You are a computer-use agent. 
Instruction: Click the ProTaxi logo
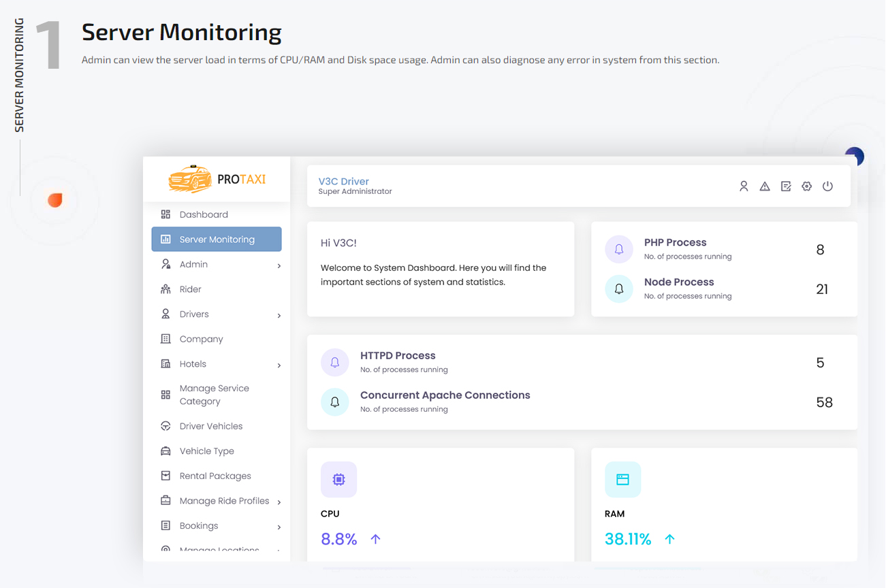pos(217,179)
